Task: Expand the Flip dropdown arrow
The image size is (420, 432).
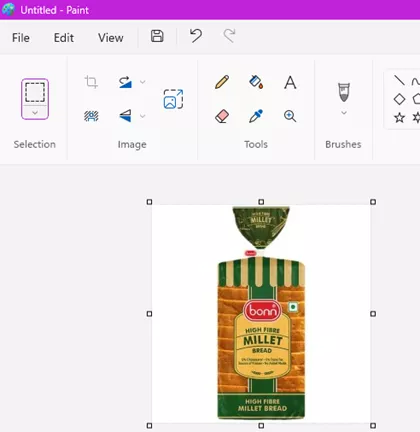Action: 142,116
